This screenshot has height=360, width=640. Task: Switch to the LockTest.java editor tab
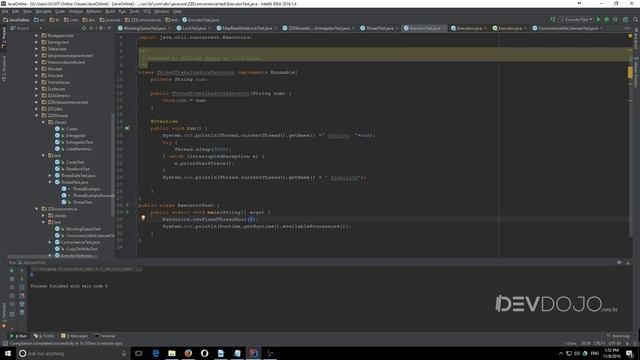(x=194, y=28)
